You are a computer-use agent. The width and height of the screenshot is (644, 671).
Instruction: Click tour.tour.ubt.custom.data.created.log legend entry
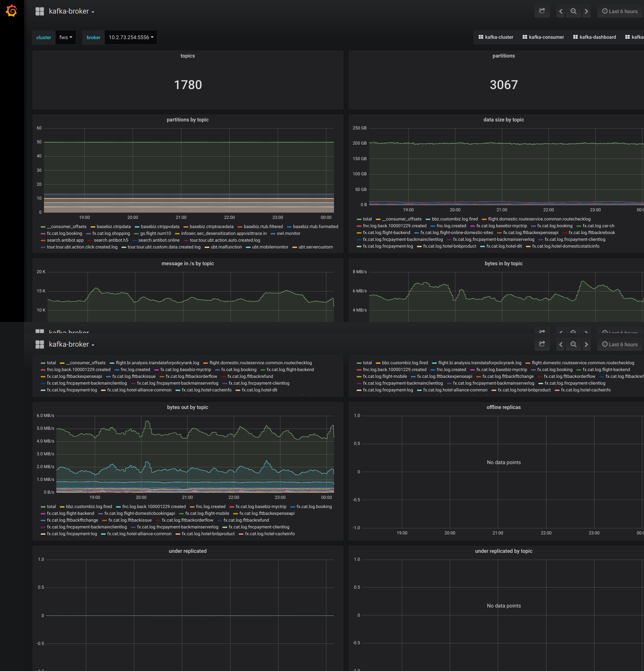point(164,247)
